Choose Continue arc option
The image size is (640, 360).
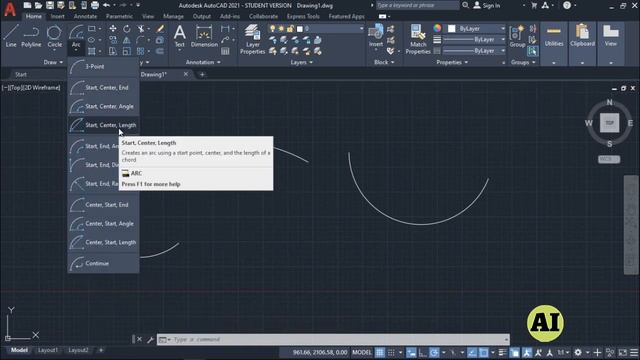104,263
